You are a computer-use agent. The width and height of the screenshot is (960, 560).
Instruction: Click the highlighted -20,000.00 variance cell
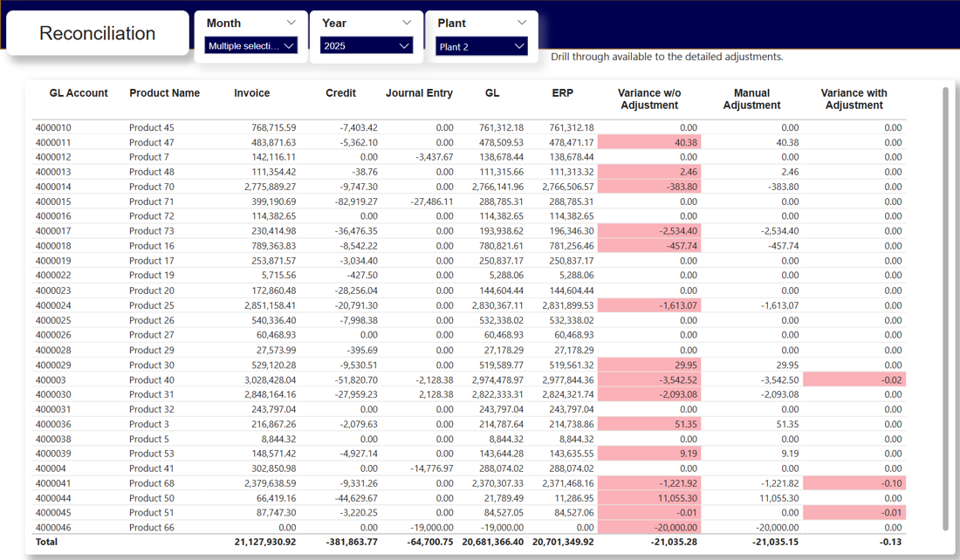[651, 528]
